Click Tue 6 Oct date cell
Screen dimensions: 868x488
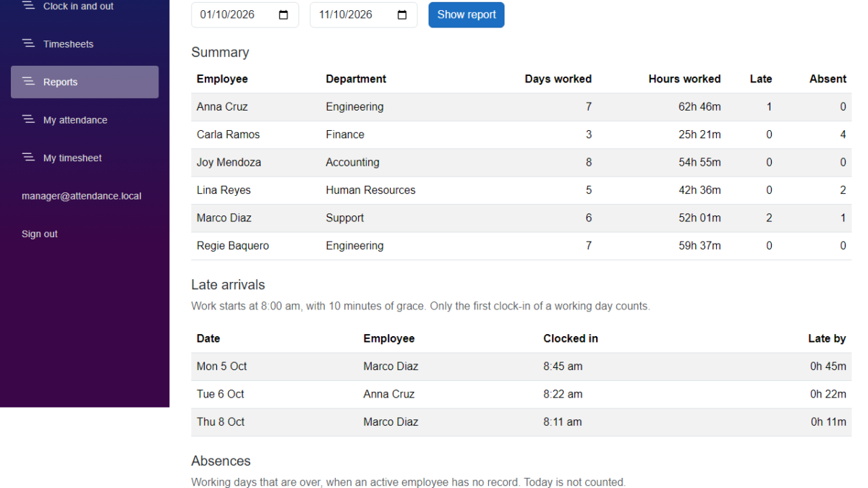coord(221,394)
